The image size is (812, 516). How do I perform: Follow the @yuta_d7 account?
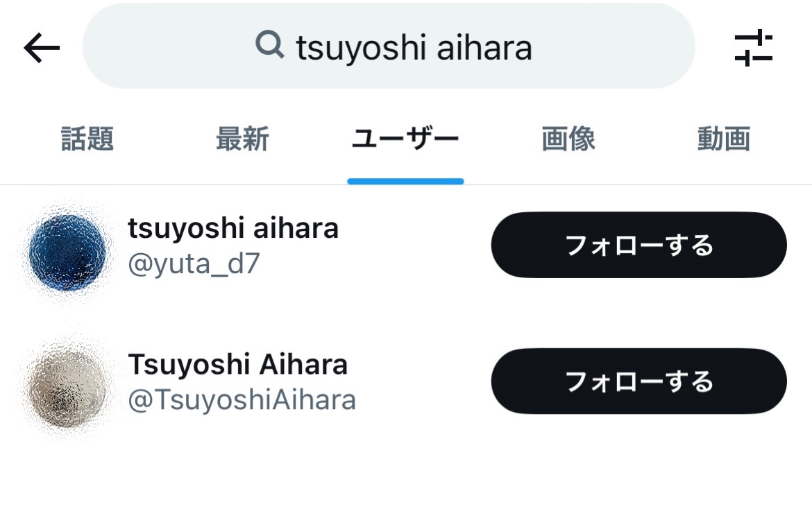[x=639, y=245]
